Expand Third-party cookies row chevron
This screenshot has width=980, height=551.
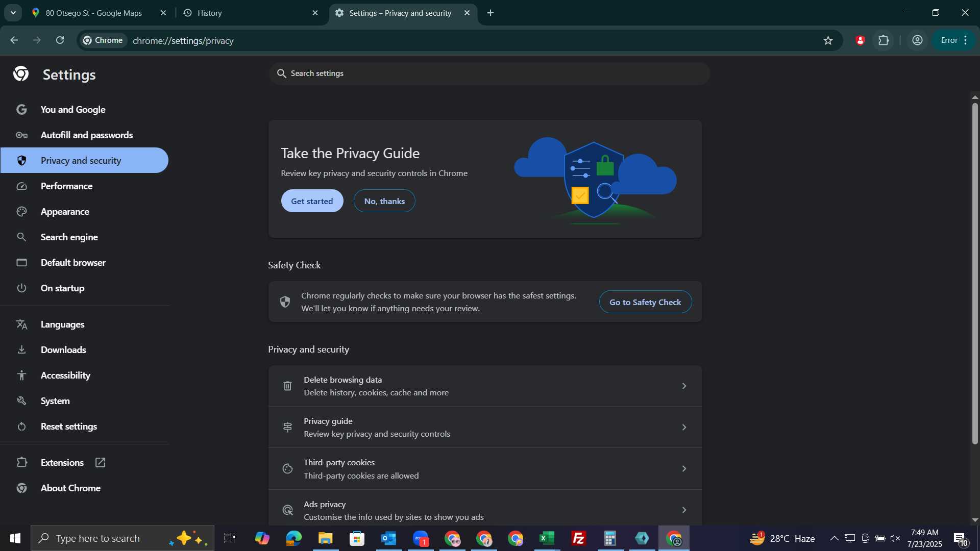(x=684, y=469)
